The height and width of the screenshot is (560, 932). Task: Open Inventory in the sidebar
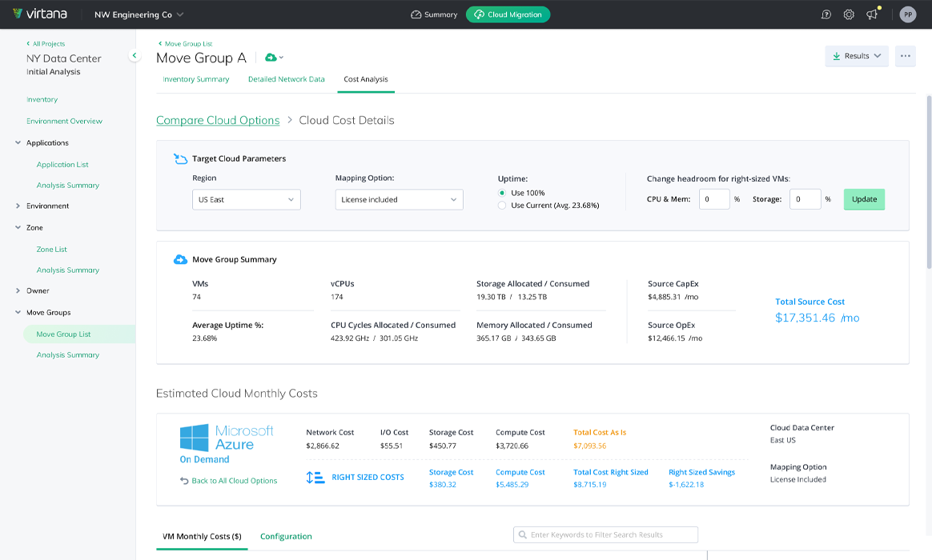click(x=42, y=100)
